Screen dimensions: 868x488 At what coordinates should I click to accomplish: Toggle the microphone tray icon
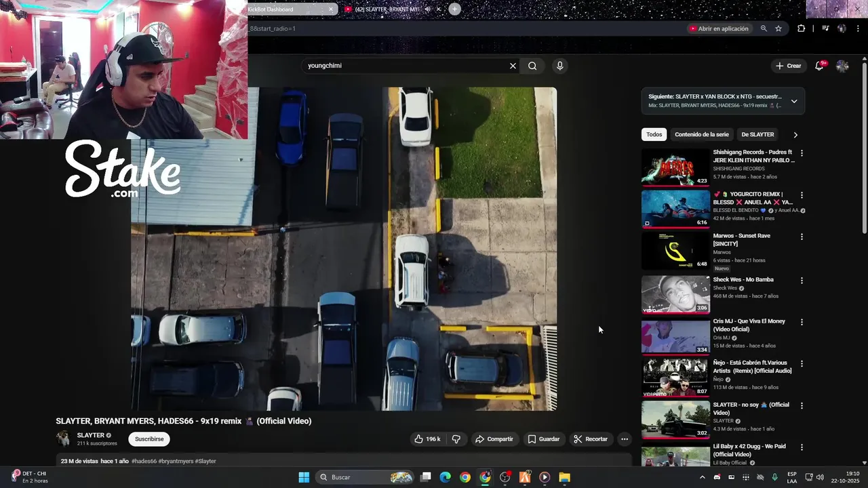774,477
